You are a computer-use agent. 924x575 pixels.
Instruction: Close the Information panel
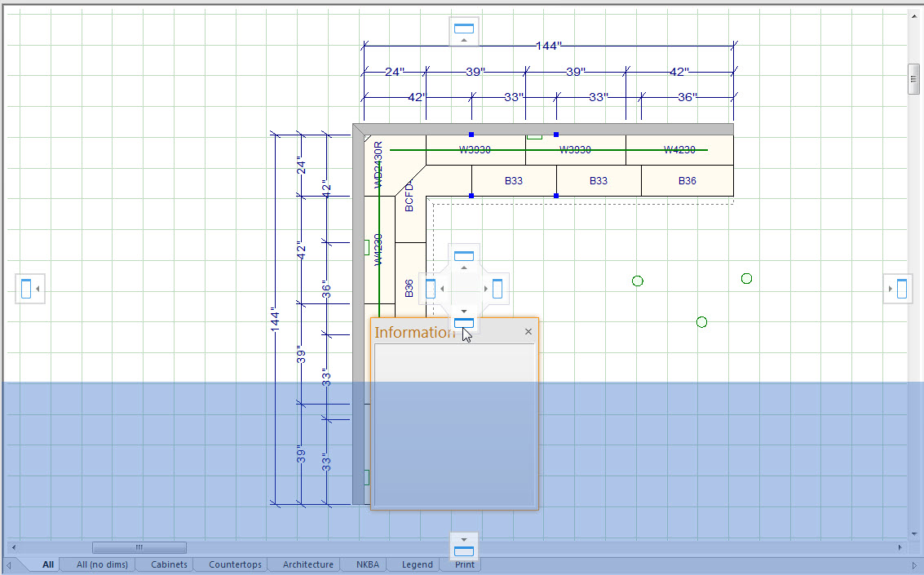[x=528, y=331]
